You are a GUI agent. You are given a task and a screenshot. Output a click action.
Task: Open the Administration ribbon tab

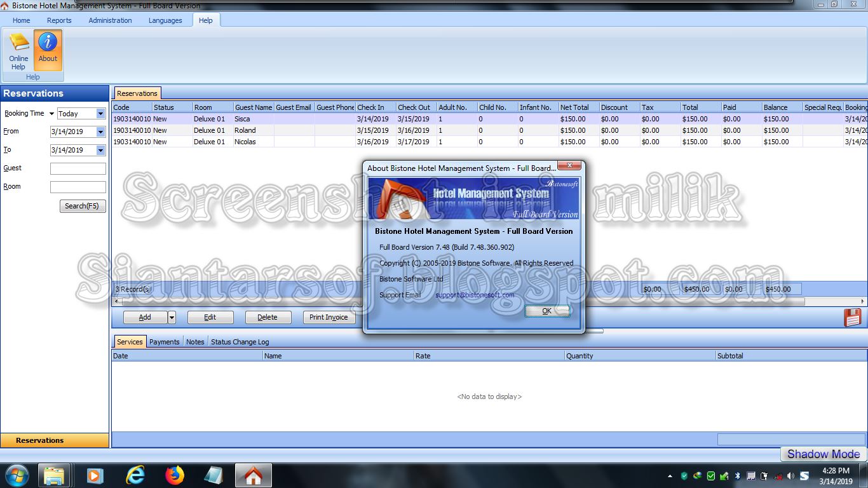pos(110,20)
